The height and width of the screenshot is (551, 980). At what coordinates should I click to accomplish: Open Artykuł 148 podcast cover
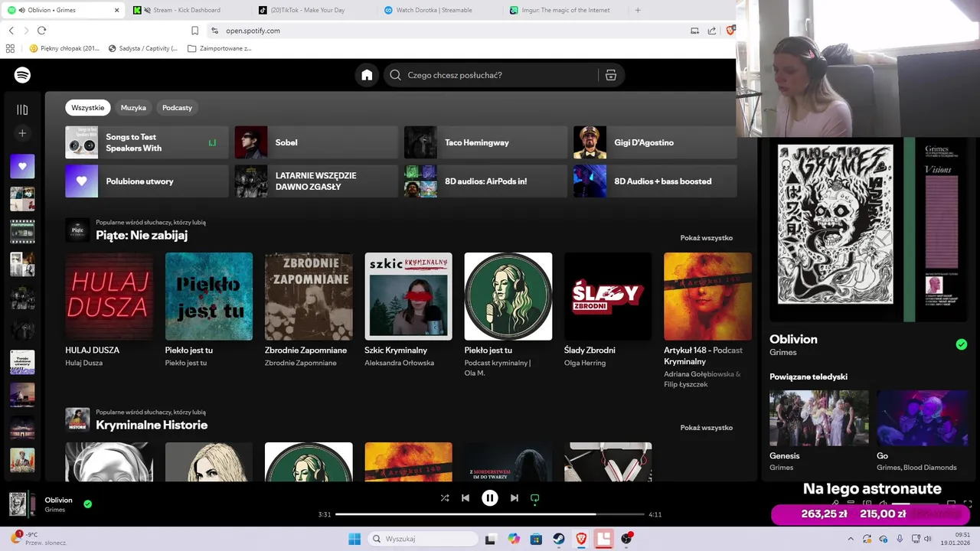707,296
